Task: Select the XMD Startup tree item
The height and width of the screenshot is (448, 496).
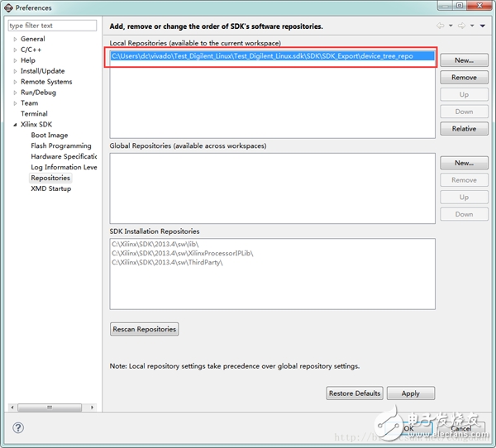Action: tap(51, 188)
